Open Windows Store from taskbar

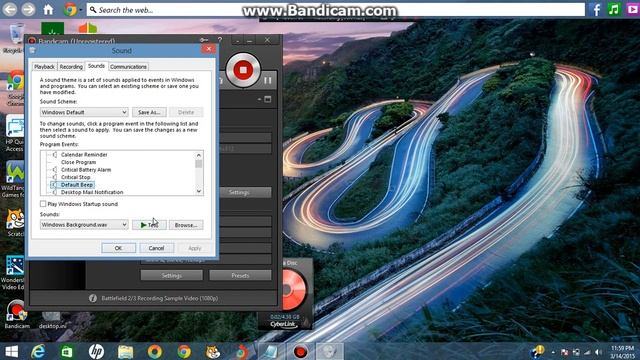tap(67, 351)
